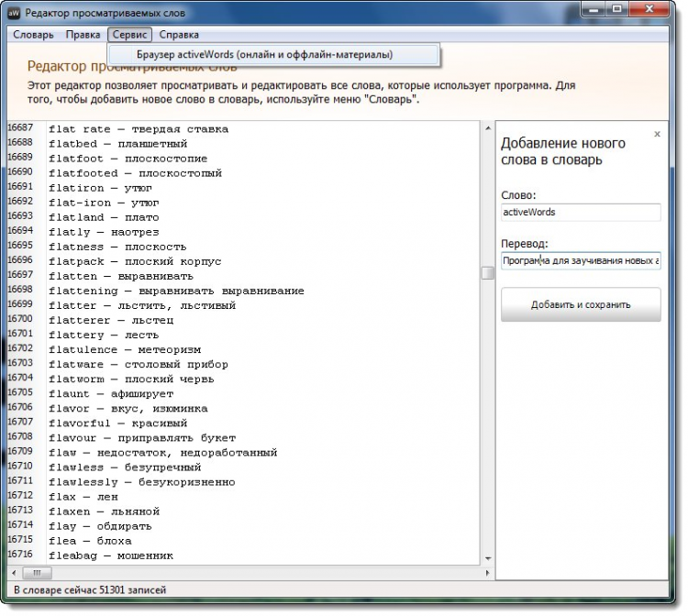Select line 'flea — блоха'
Viewport: 688px width, 616px height.
(x=90, y=541)
